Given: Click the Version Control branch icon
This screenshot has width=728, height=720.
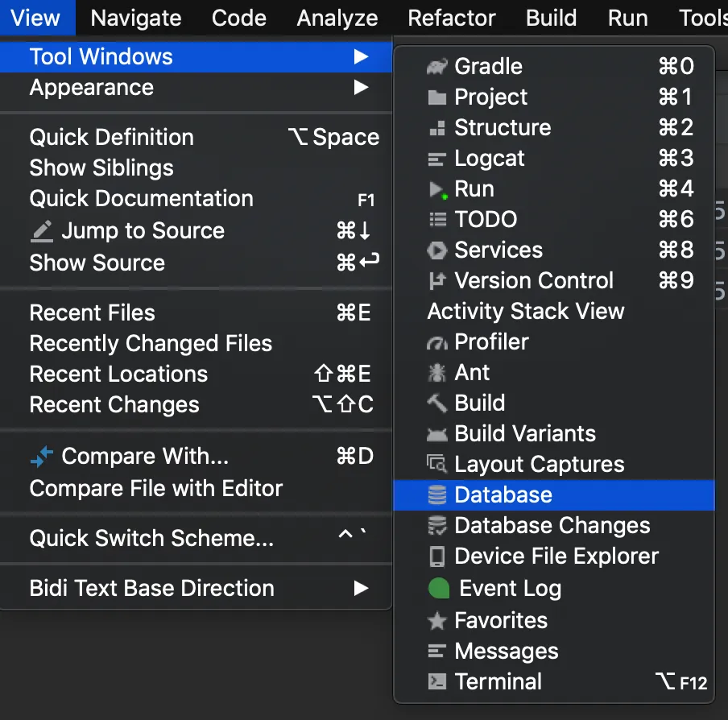Looking at the screenshot, I should click(437, 281).
